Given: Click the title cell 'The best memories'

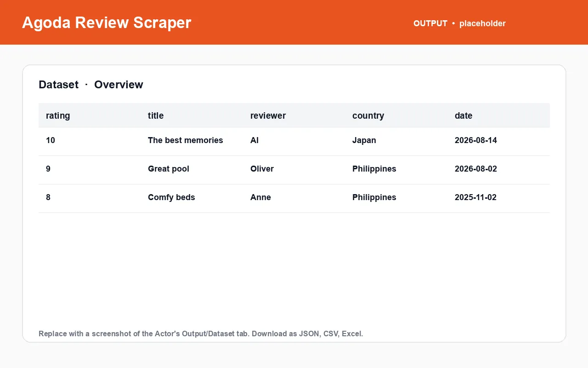Looking at the screenshot, I should pos(186,140).
